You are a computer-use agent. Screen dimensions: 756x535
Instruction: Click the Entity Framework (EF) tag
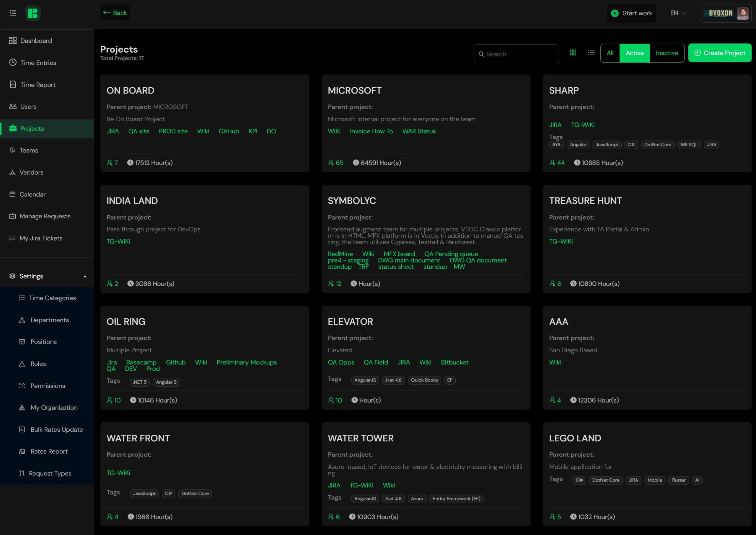(456, 498)
